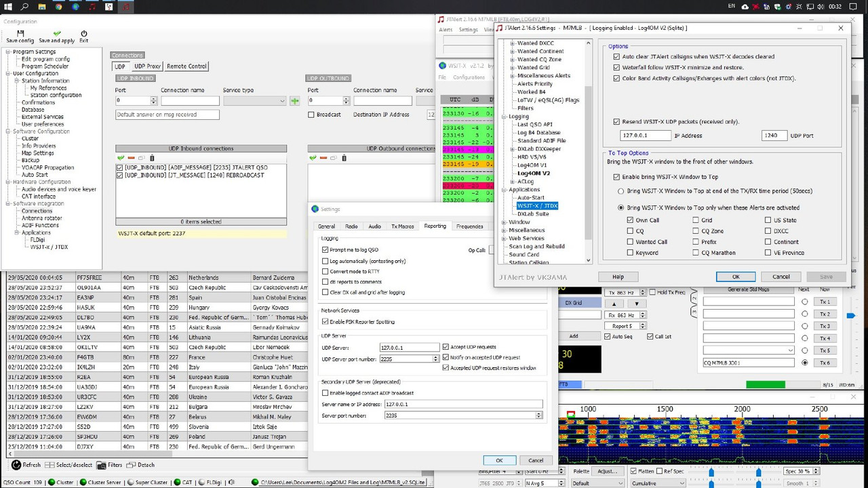Expand the DXLab DXKeeper tree node
This screenshot has width=868, height=488.
pos(513,149)
